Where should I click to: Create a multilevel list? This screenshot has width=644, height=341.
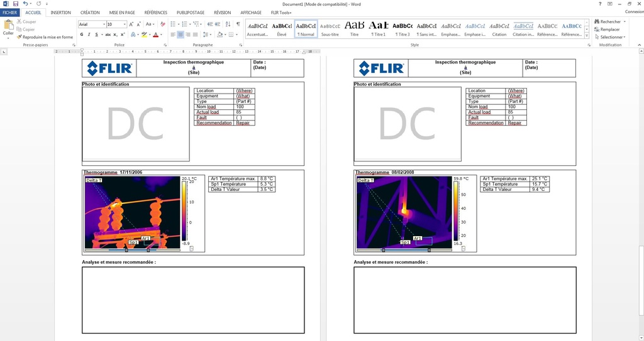click(197, 24)
